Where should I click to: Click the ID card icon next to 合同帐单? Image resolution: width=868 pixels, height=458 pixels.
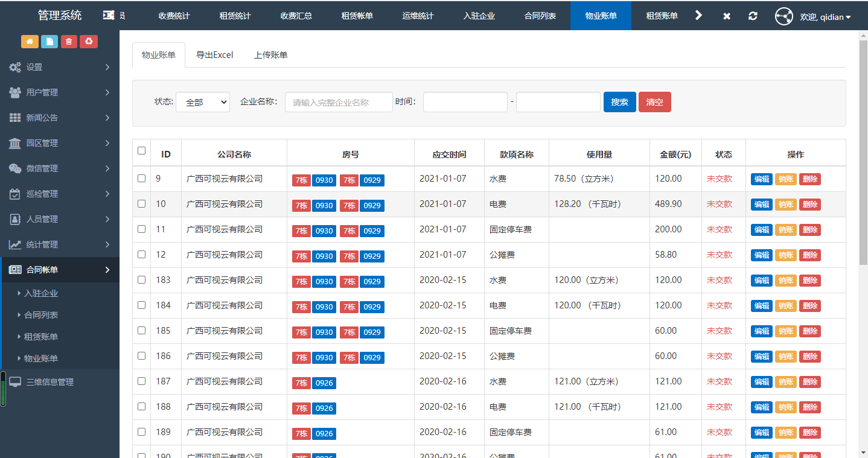pyautogui.click(x=15, y=270)
